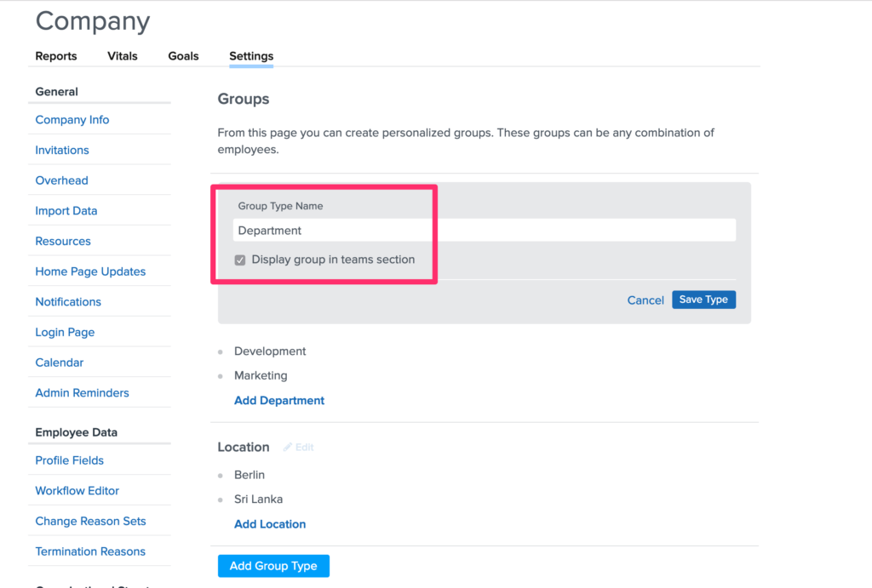Open Company Info settings
872x588 pixels.
[x=72, y=120]
